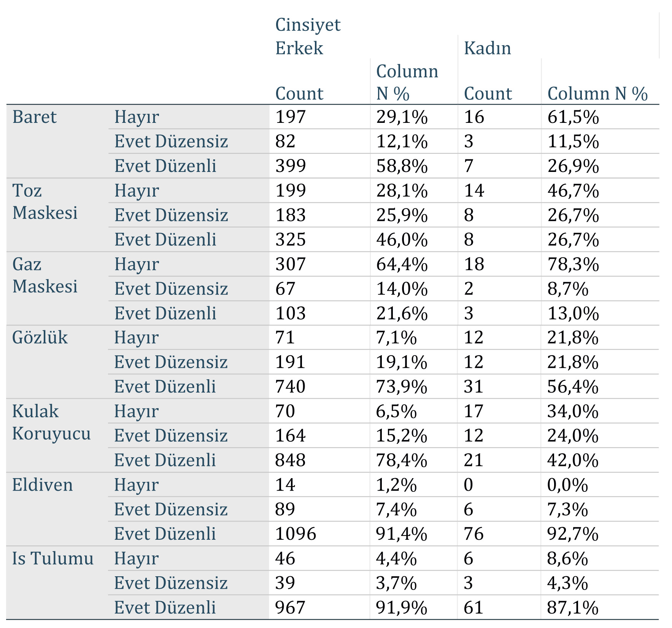Click the Gözlük row label
This screenshot has height=628, width=672.
(40, 337)
